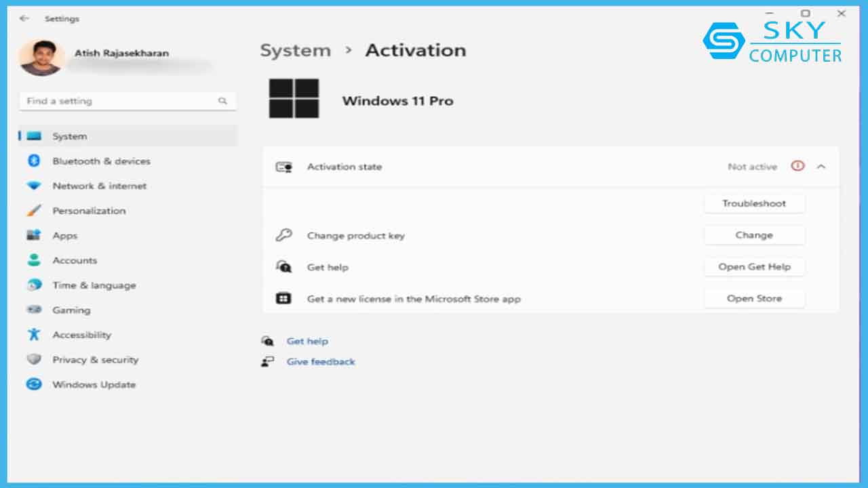Click Get a new license in Store text
The image size is (868, 488).
click(x=414, y=299)
